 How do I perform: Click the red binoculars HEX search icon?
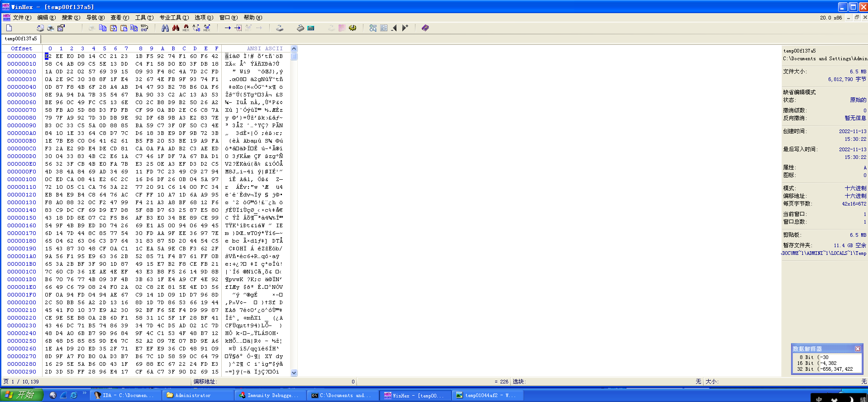click(186, 28)
